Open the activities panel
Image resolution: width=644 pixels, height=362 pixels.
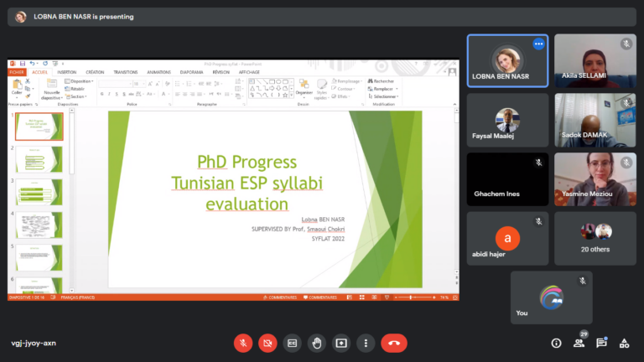tap(624, 343)
